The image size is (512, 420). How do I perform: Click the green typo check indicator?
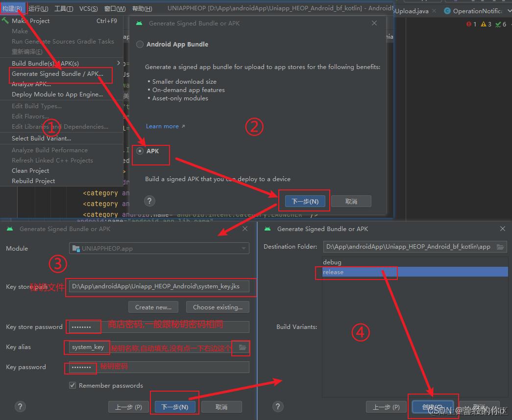pyautogui.click(x=501, y=24)
